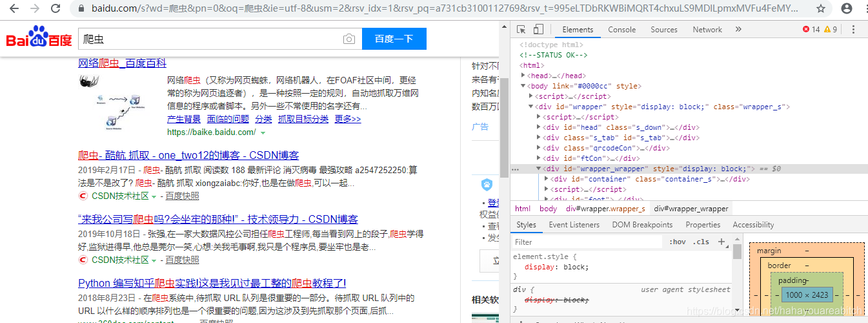Open the 抓取目标分类 sub-link
Image resolution: width=868 pixels, height=323 pixels.
point(303,120)
